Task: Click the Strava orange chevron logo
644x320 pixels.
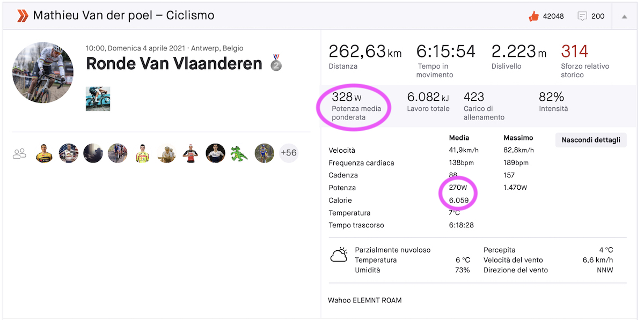Action: click(x=22, y=16)
